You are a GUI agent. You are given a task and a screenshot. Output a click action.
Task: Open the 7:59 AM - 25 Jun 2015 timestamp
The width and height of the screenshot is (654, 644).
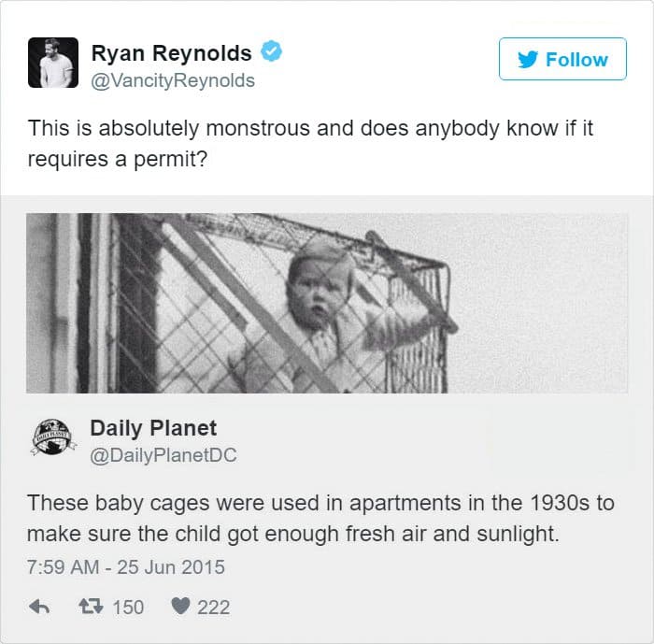coord(126,566)
